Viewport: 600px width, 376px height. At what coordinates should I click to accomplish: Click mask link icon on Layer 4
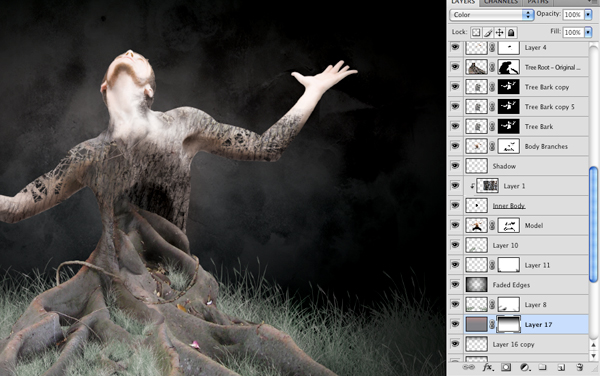[x=492, y=47]
